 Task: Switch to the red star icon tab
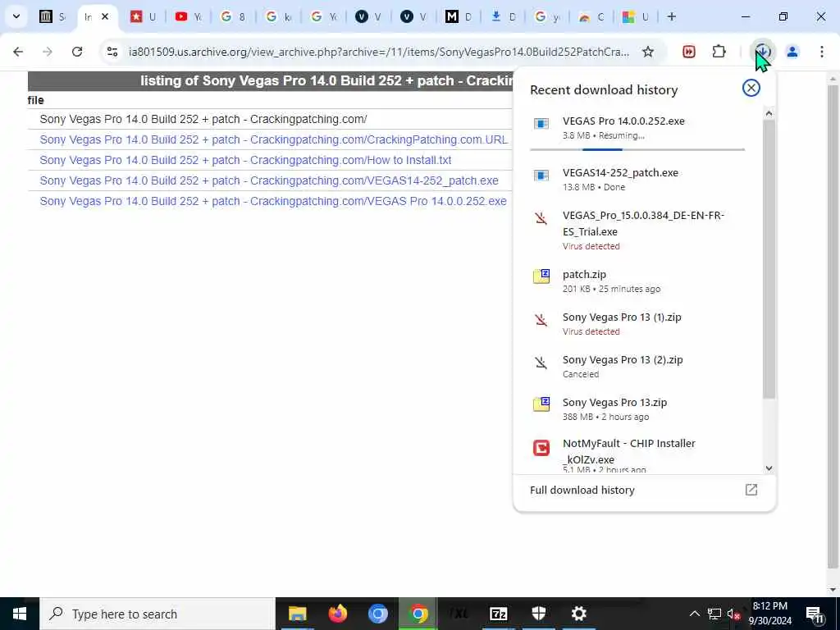point(144,16)
